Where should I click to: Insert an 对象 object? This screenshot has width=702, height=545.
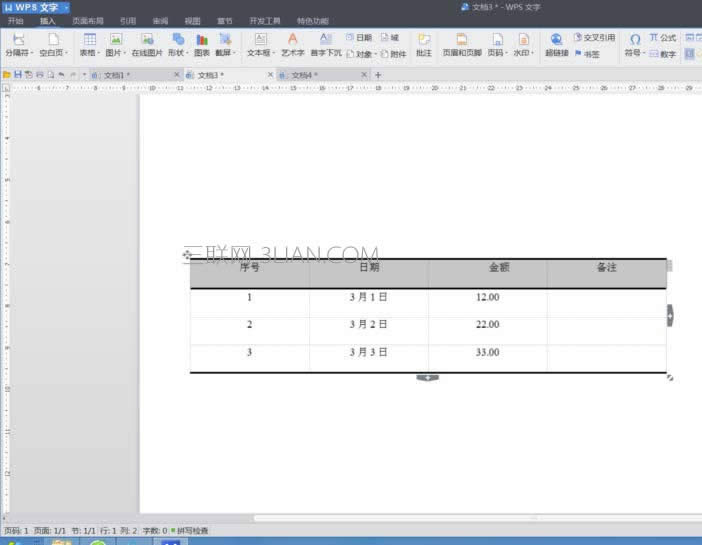(x=361, y=54)
